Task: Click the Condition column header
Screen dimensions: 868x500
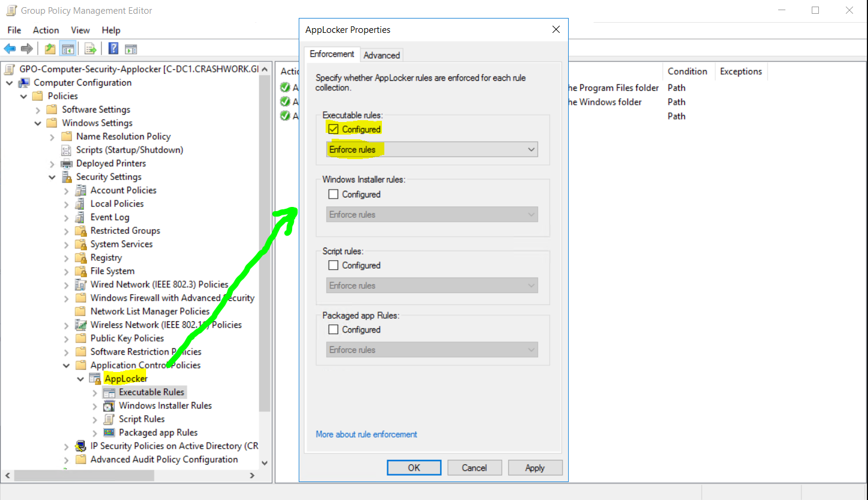Action: [x=688, y=71]
